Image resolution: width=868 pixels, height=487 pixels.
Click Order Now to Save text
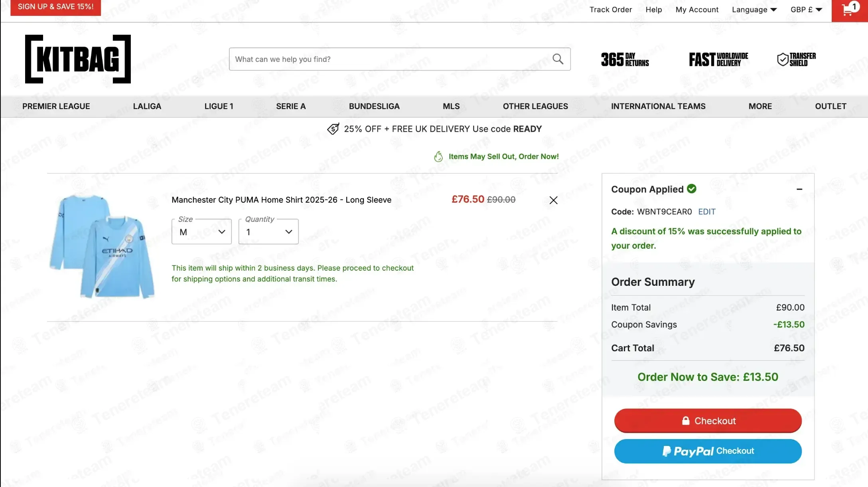click(x=708, y=377)
